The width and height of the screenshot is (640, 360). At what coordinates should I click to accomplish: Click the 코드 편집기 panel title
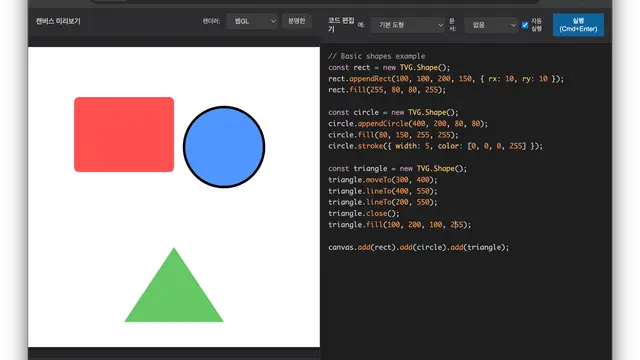coord(341,25)
